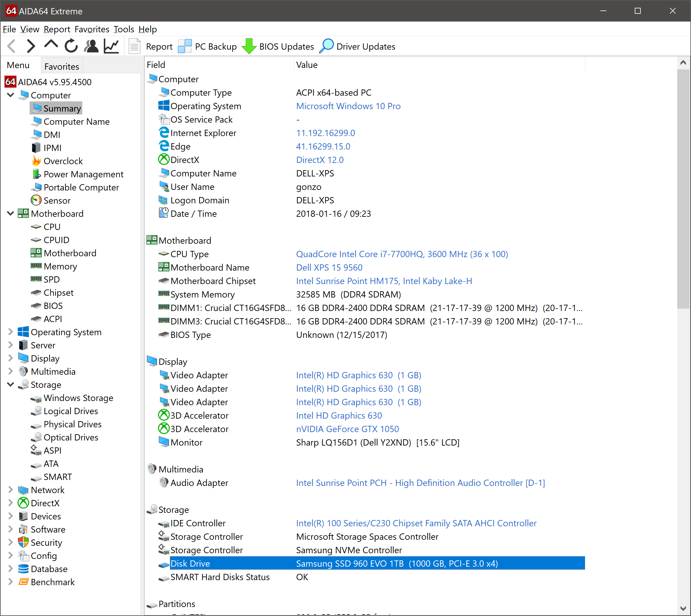Click the Up level arrow icon
Image resolution: width=691 pixels, height=616 pixels.
pos(51,45)
